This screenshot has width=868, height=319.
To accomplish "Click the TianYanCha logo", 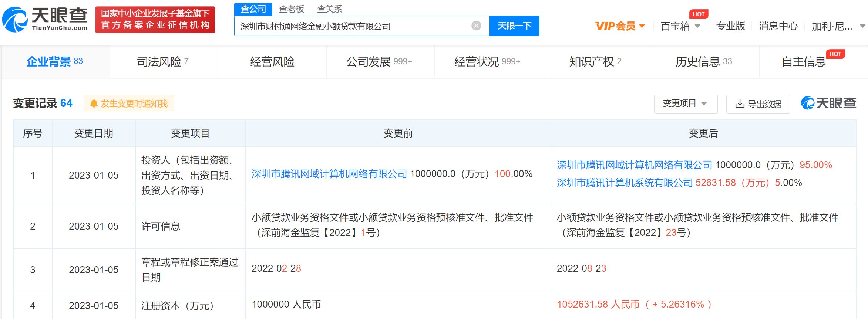I will (x=45, y=19).
